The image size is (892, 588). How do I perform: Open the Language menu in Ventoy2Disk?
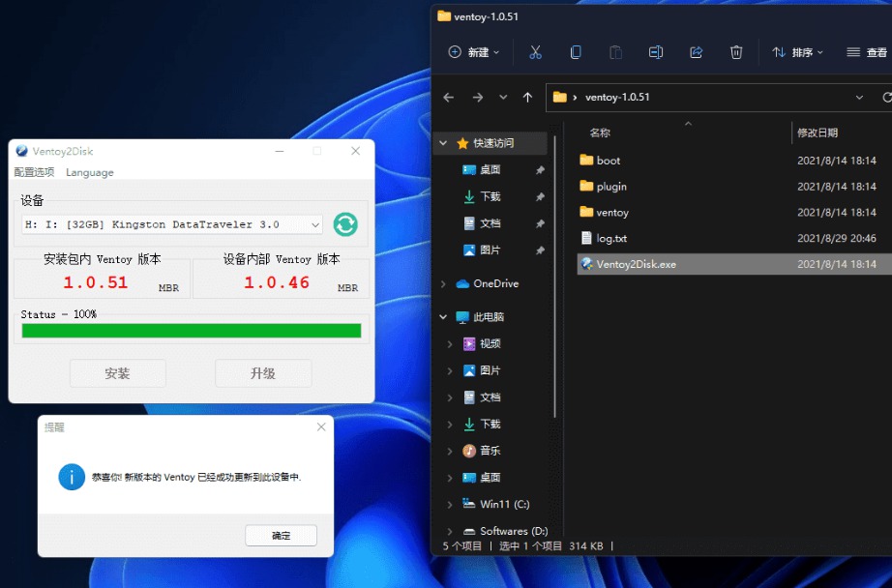pos(90,172)
